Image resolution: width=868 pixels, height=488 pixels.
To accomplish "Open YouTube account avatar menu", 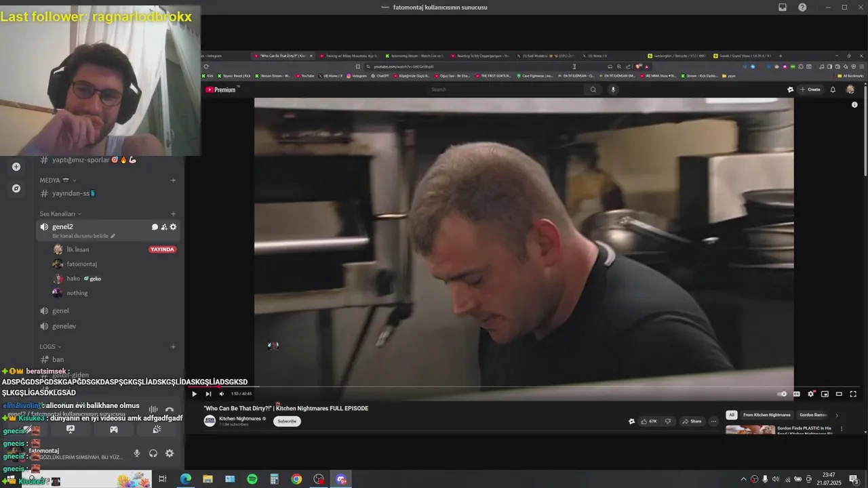I will (x=850, y=89).
